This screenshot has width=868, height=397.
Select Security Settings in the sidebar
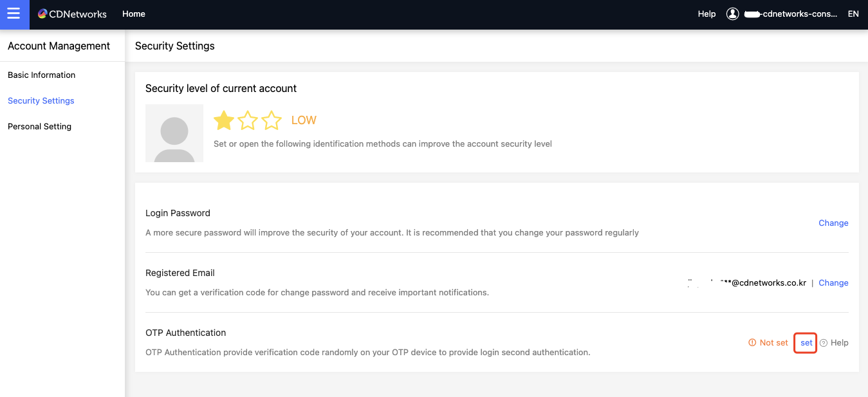41,101
